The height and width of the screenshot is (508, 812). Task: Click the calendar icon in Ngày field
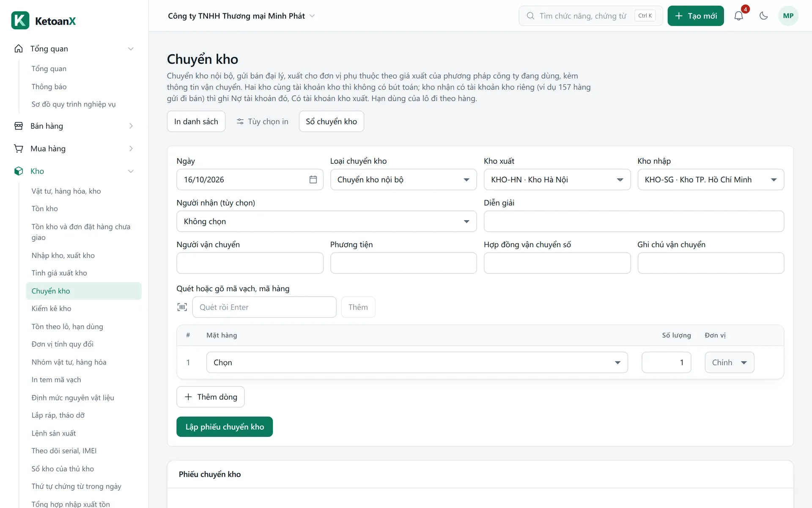(x=313, y=179)
